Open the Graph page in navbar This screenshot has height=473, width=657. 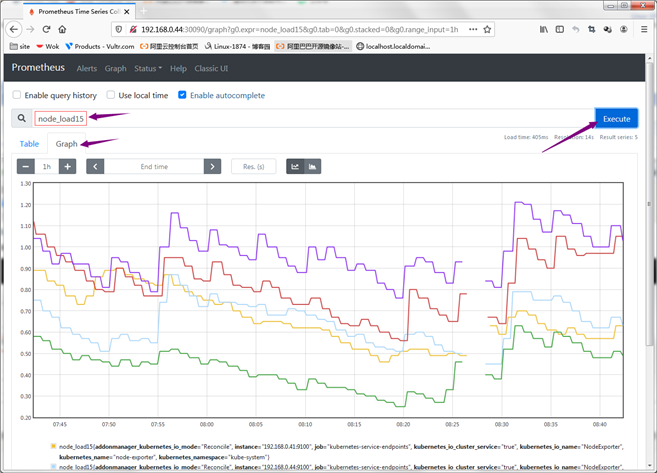click(116, 68)
